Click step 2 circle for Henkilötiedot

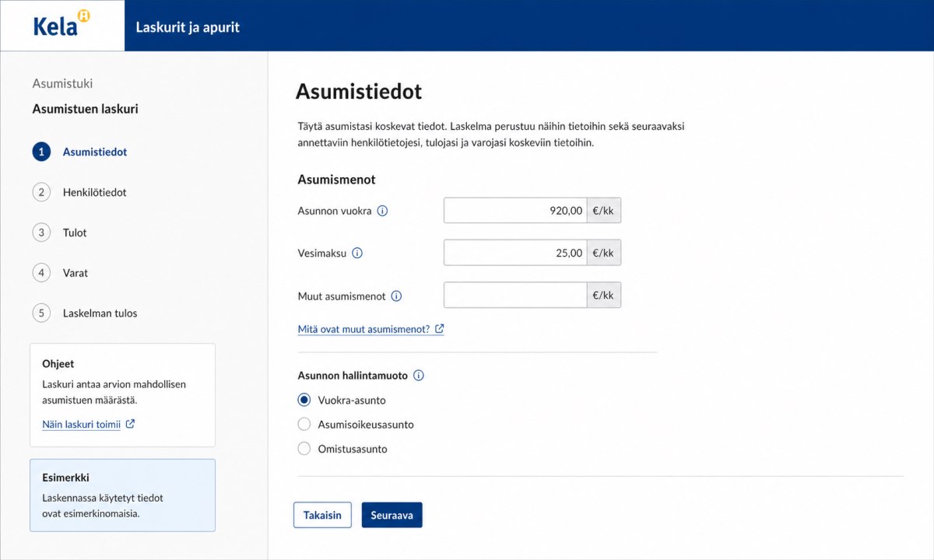coord(41,192)
